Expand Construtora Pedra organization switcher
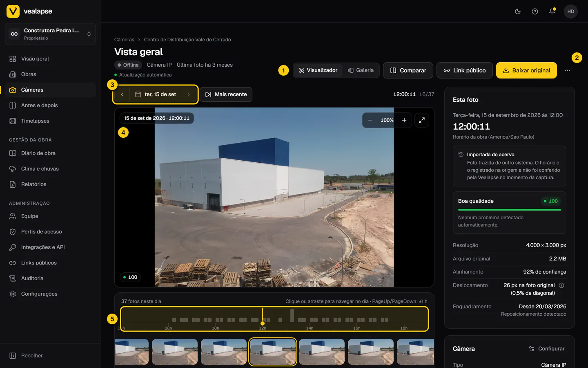This screenshot has width=588, height=368. click(51, 34)
